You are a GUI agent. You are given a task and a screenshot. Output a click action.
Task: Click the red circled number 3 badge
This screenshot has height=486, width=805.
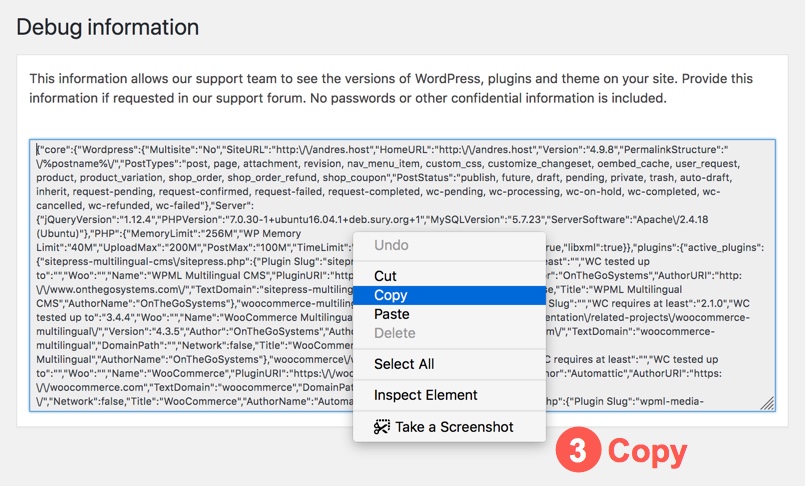click(x=578, y=450)
